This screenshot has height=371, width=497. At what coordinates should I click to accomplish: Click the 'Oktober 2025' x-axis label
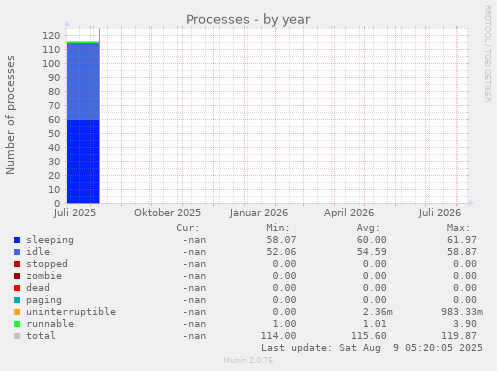168,213
